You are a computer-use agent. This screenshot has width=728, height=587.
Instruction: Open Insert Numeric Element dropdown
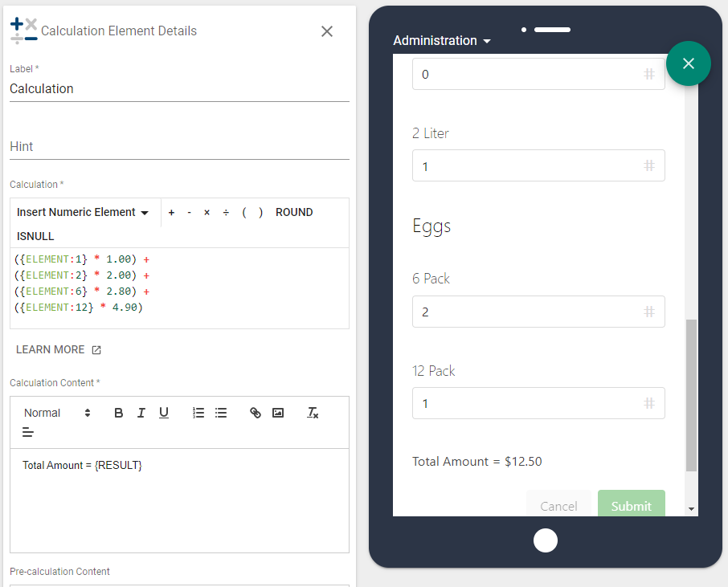click(x=83, y=212)
